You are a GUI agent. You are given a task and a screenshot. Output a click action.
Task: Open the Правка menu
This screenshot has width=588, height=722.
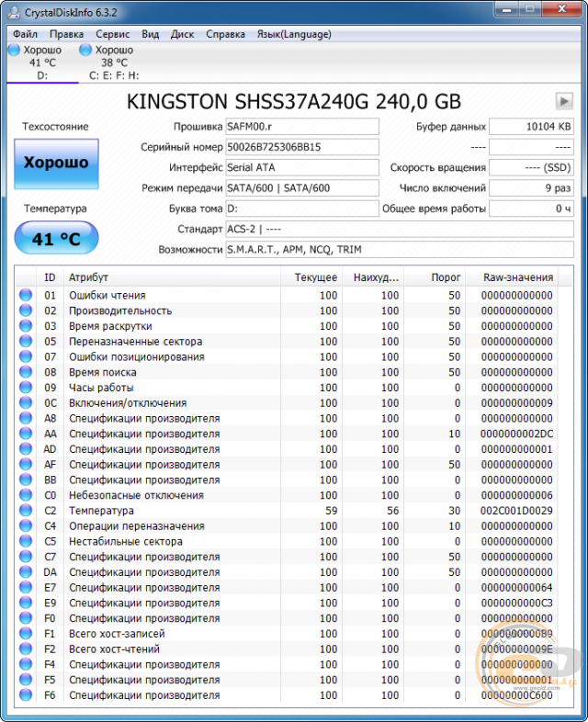pos(67,34)
